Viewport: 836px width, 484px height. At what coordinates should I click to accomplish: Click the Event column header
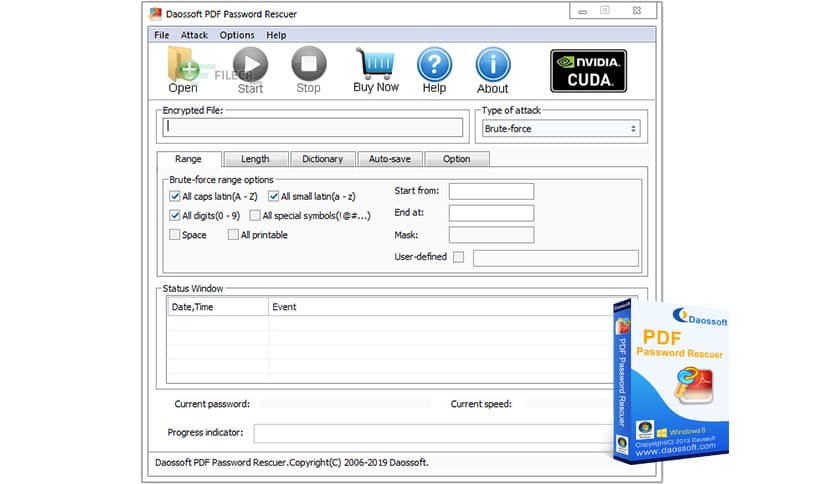pyautogui.click(x=443, y=307)
